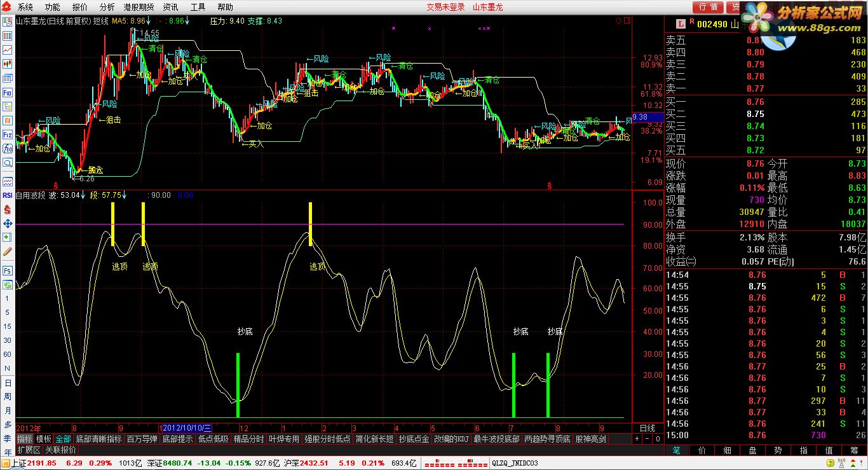Select the 日 daily period
Screen dimensions: 868x470
tap(8, 383)
